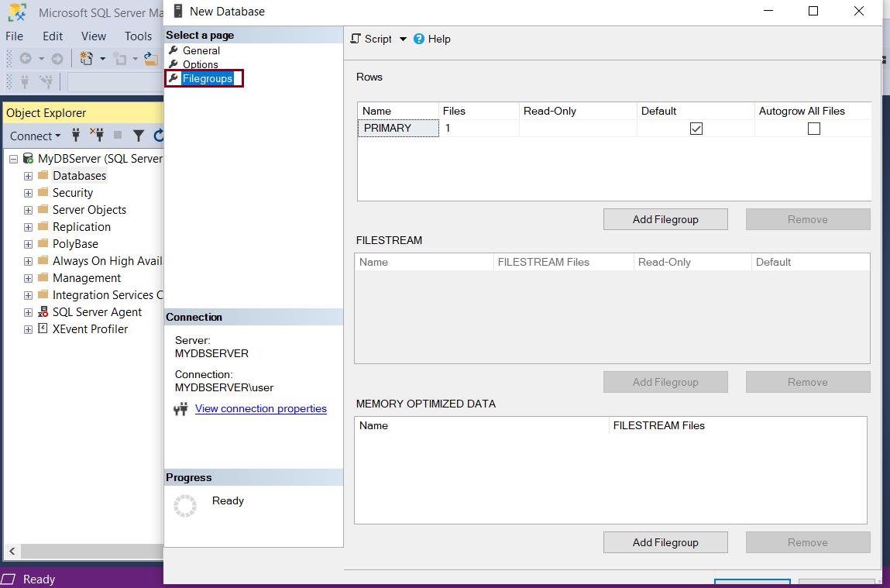Viewport: 890px width, 588px height.
Task: Follow the View connection properties link
Action: point(260,408)
